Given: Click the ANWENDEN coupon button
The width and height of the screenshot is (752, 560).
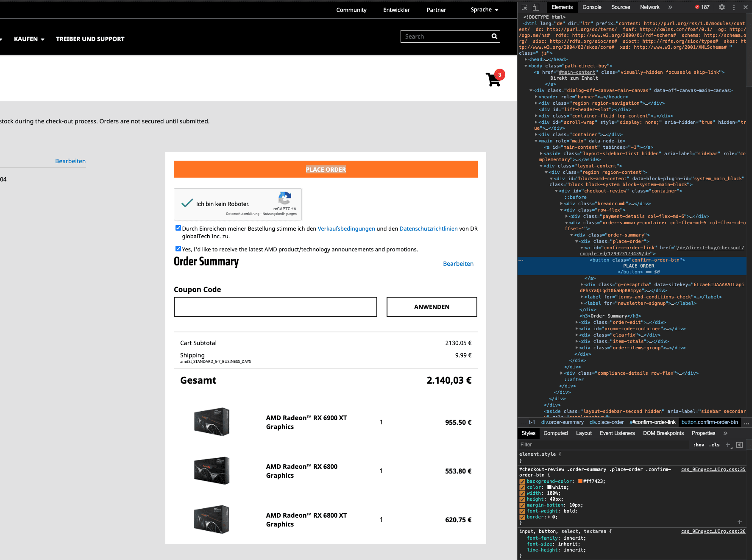Looking at the screenshot, I should pyautogui.click(x=432, y=306).
